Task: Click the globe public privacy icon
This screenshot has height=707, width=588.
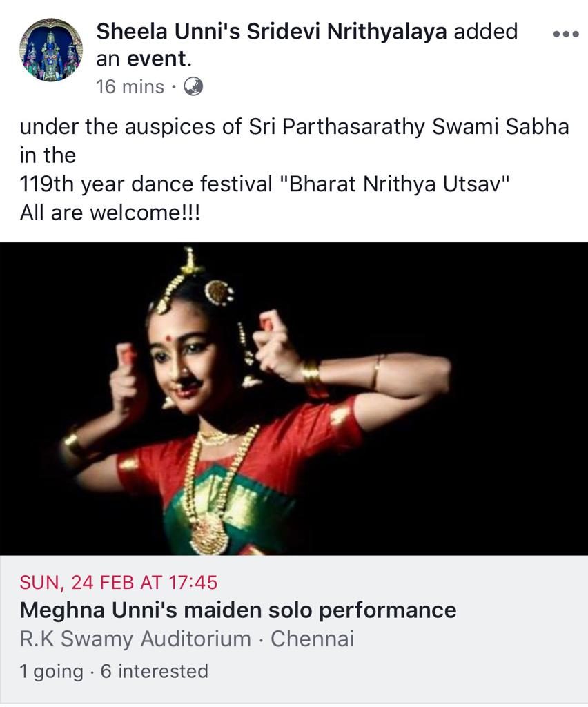Action: point(193,86)
